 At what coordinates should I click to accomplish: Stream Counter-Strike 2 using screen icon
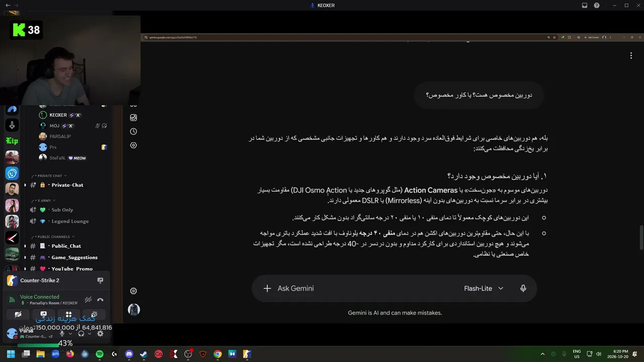pyautogui.click(x=100, y=281)
